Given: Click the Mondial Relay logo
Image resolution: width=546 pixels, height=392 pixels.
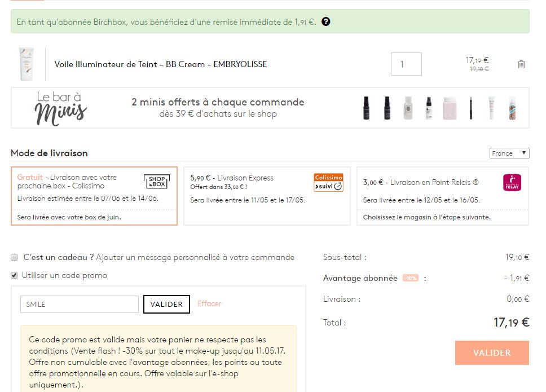Looking at the screenshot, I should [x=512, y=182].
